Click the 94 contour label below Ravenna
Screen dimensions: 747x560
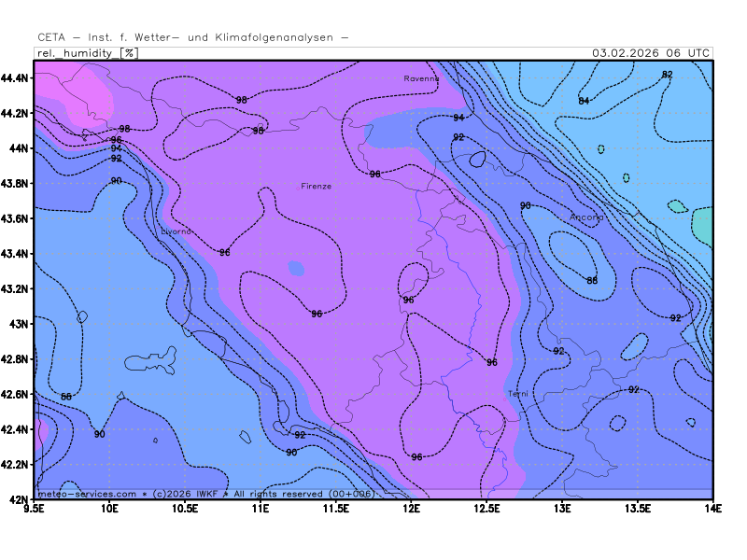[458, 118]
